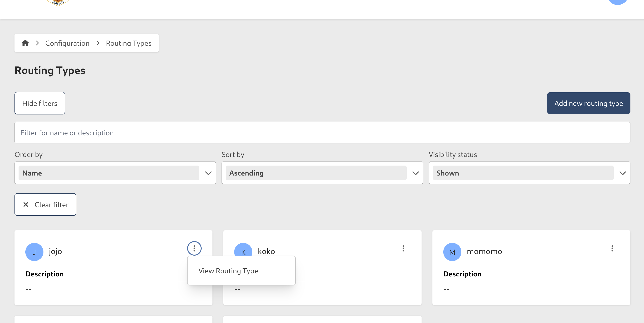Click the home icon in the breadcrumb

click(25, 43)
